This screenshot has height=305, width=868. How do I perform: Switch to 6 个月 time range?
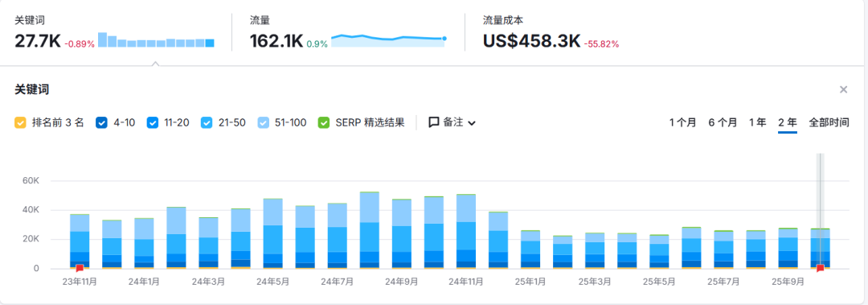pyautogui.click(x=723, y=122)
